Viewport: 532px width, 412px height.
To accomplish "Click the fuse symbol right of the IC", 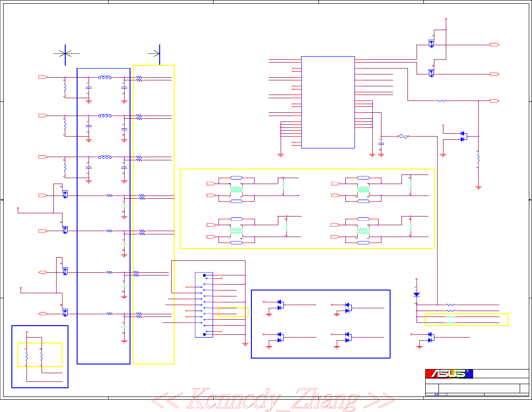I will tap(403, 136).
